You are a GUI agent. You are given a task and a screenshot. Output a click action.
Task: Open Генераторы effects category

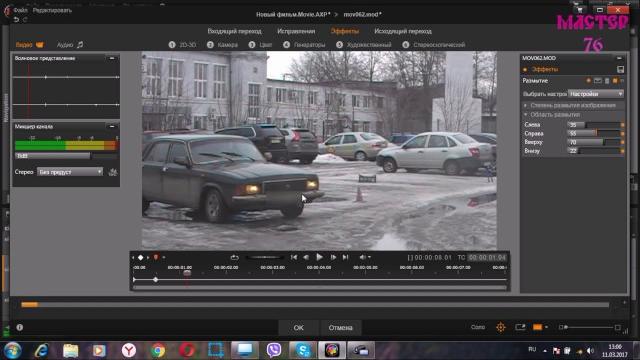304,44
